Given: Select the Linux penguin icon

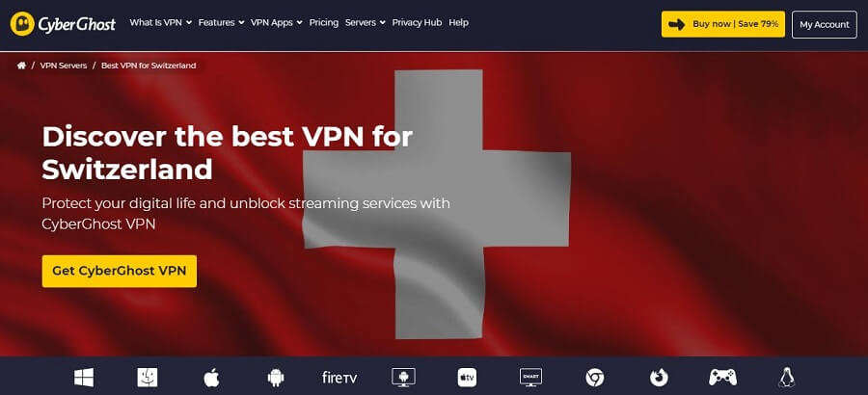Looking at the screenshot, I should click(787, 378).
